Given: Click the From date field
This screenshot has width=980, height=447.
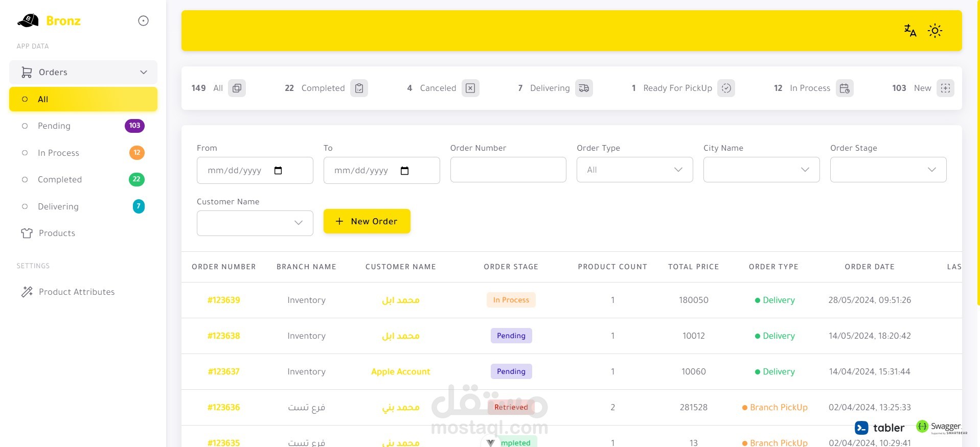Looking at the screenshot, I should [x=255, y=171].
